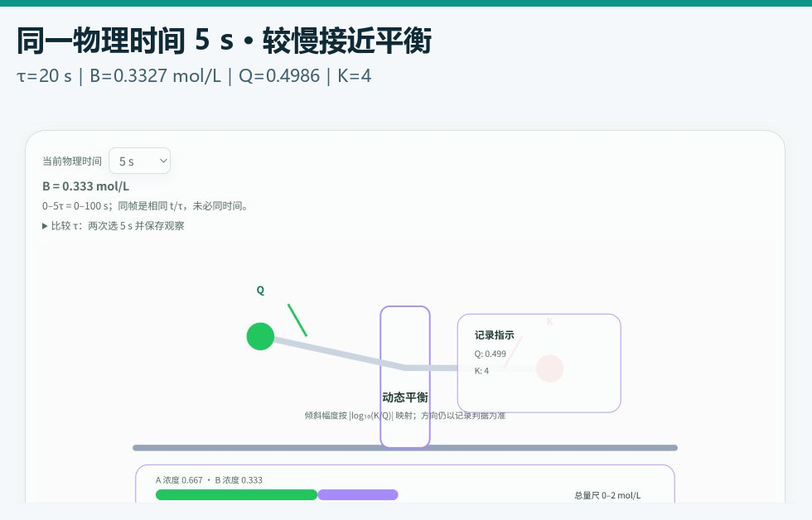
Task: Click the green A concentration bar
Action: pyautogui.click(x=236, y=495)
